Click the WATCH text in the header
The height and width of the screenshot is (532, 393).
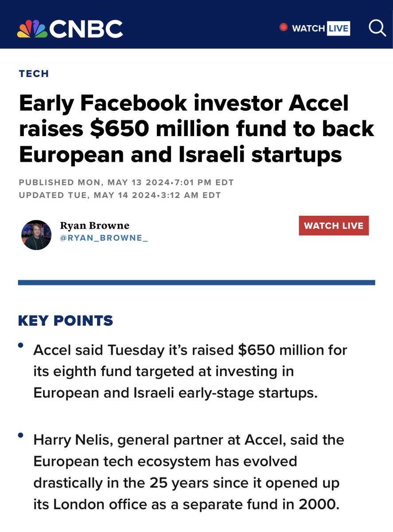pyautogui.click(x=308, y=28)
